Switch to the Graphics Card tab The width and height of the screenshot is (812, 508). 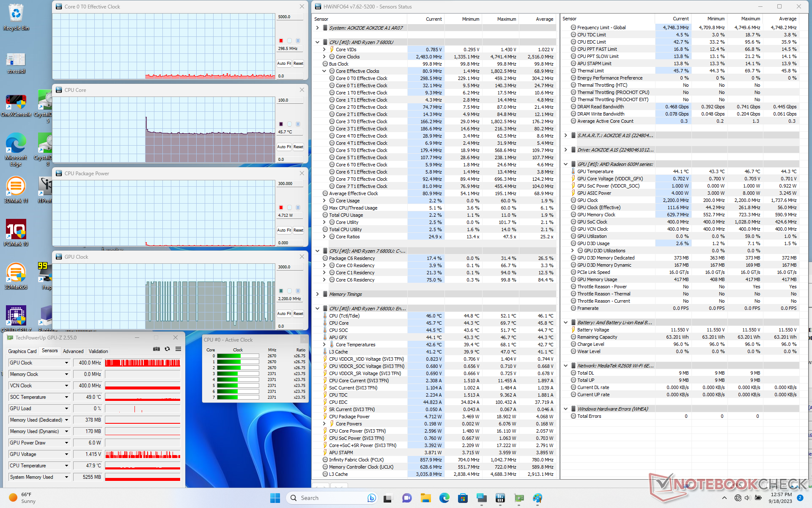click(22, 351)
